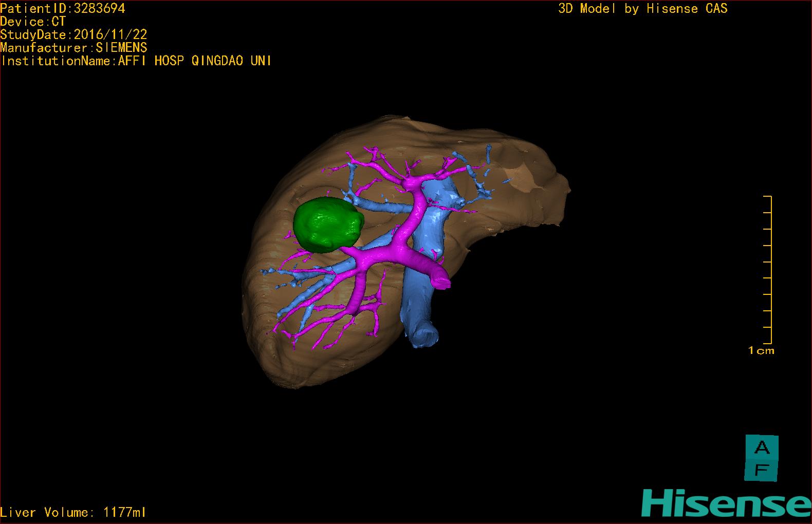The image size is (812, 524).
Task: Click the orientation cube's A face
Action: pos(762,447)
